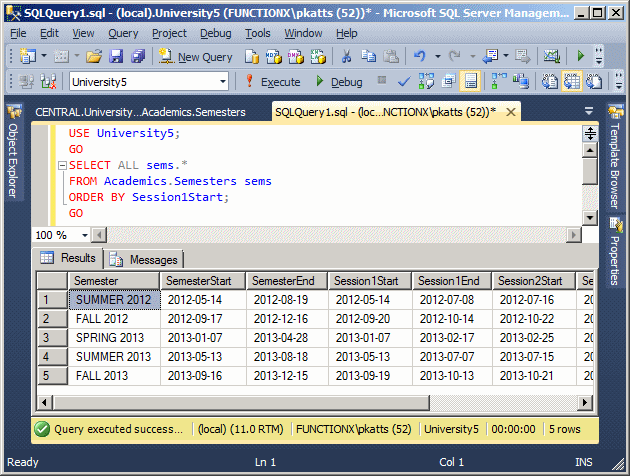Parse the query with the blue checkmark

(404, 82)
